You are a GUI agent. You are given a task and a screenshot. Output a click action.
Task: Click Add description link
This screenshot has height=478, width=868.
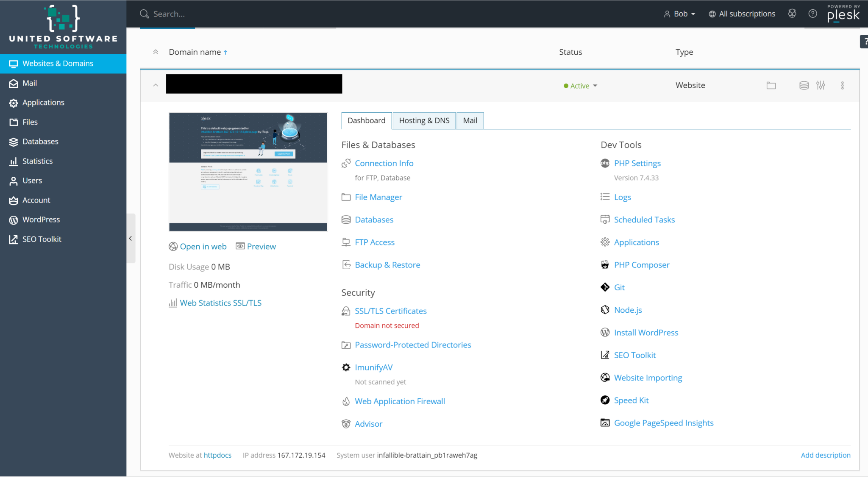pyautogui.click(x=825, y=455)
